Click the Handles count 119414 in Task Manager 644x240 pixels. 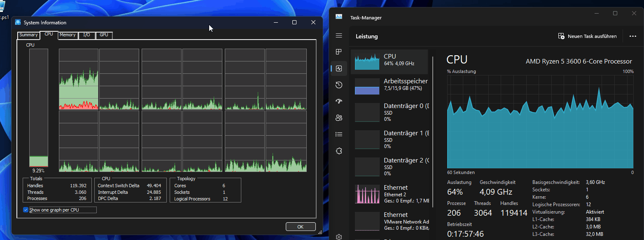pyautogui.click(x=514, y=213)
